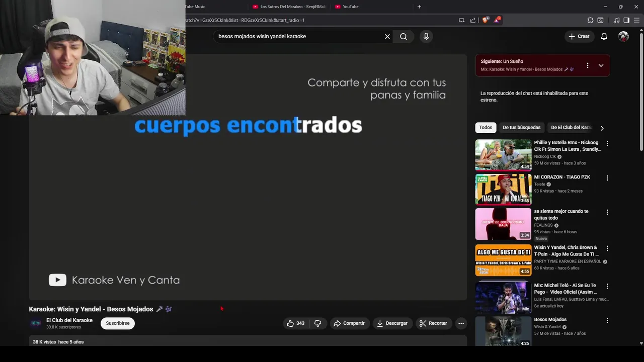Open El Club del Karaoke channel link
The width and height of the screenshot is (644, 362).
69,320
